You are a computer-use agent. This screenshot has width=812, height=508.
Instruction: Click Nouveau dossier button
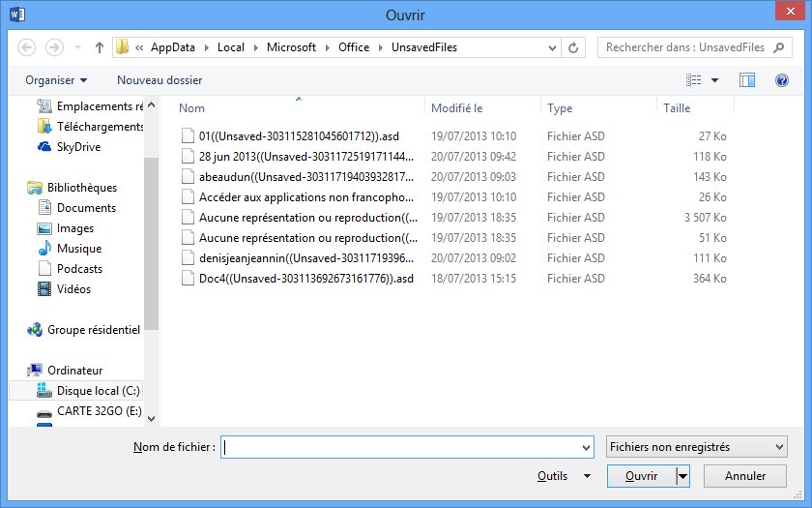159,80
